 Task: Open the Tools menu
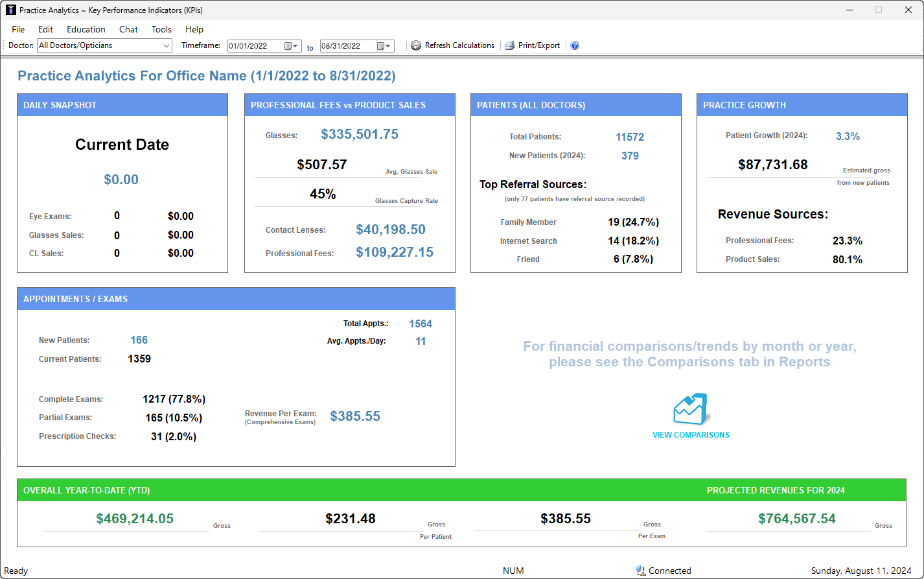coord(161,29)
